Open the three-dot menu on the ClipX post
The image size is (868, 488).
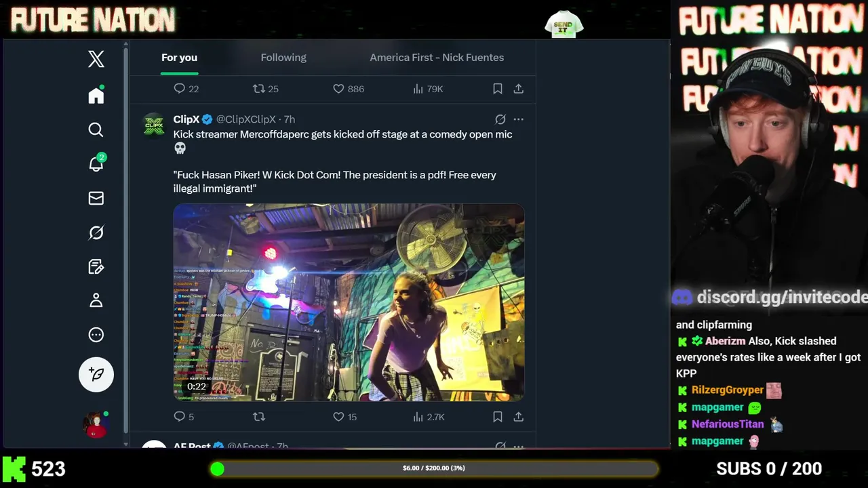coord(519,119)
